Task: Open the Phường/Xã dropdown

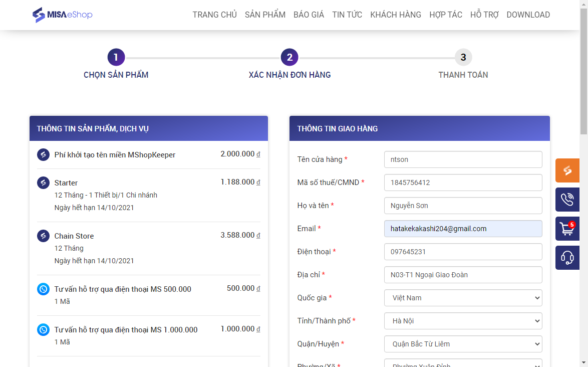Action: coord(463,363)
